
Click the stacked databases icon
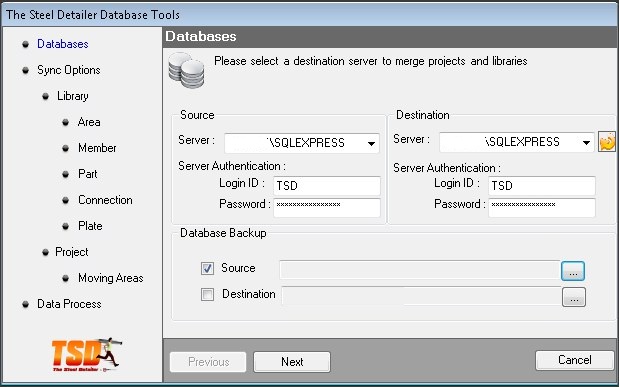pos(186,70)
